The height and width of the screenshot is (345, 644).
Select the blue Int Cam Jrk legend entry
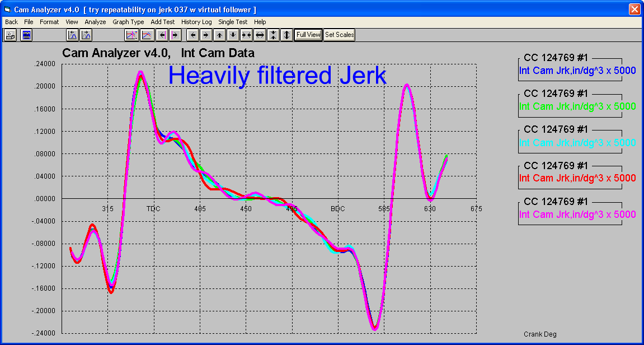click(x=577, y=71)
